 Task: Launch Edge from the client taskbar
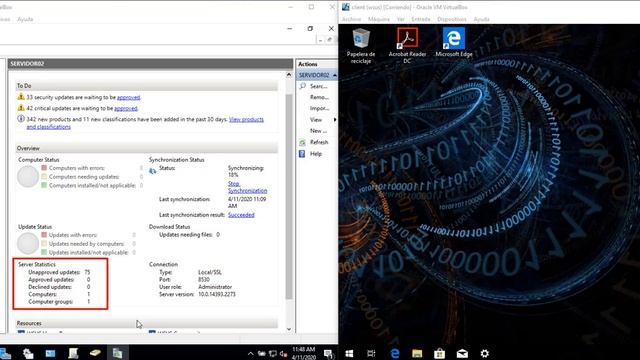395,353
